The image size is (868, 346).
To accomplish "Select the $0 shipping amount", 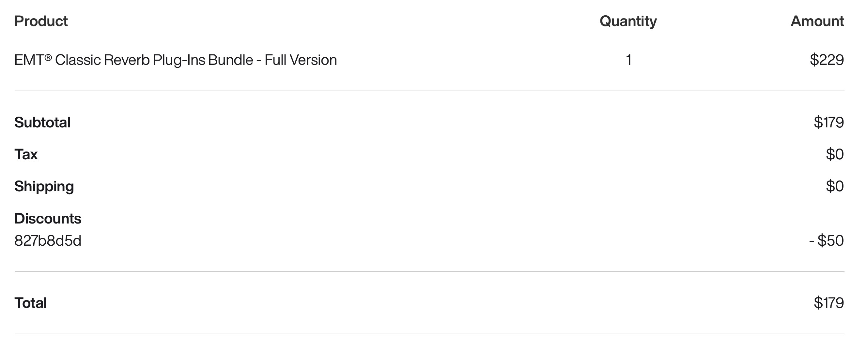I will point(835,186).
